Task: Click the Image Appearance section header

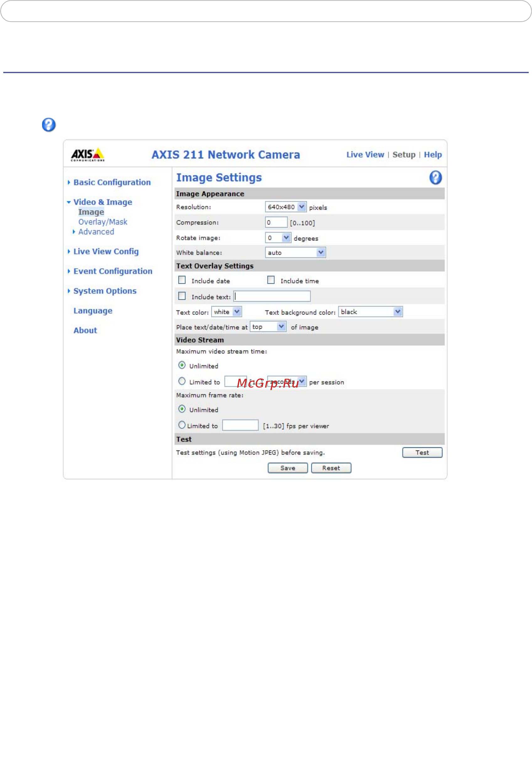Action: coord(309,194)
